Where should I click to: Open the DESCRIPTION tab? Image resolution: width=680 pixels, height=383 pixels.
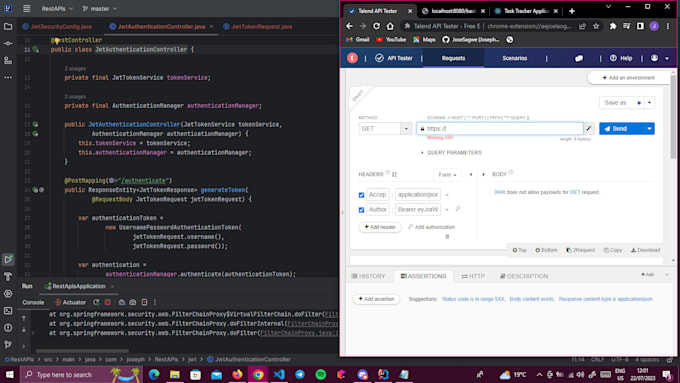523,276
